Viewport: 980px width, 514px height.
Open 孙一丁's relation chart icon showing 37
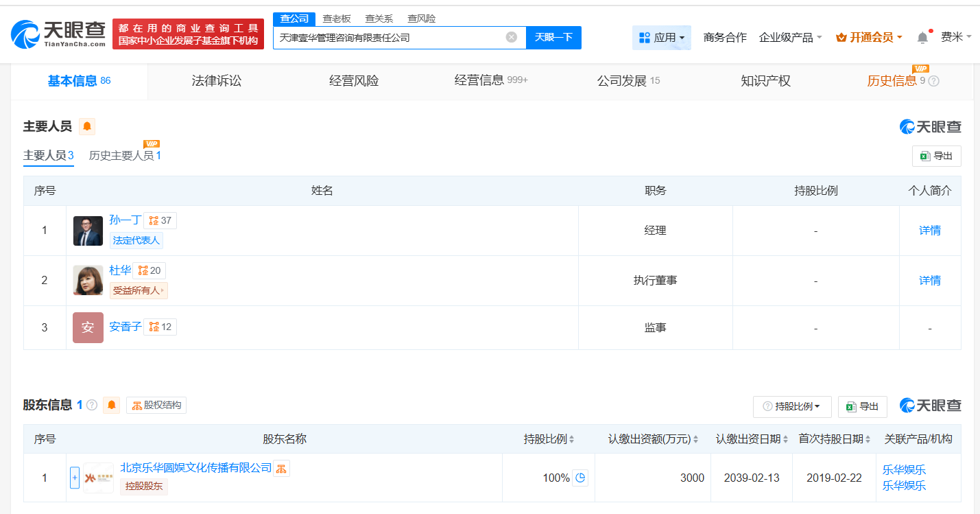(x=160, y=220)
